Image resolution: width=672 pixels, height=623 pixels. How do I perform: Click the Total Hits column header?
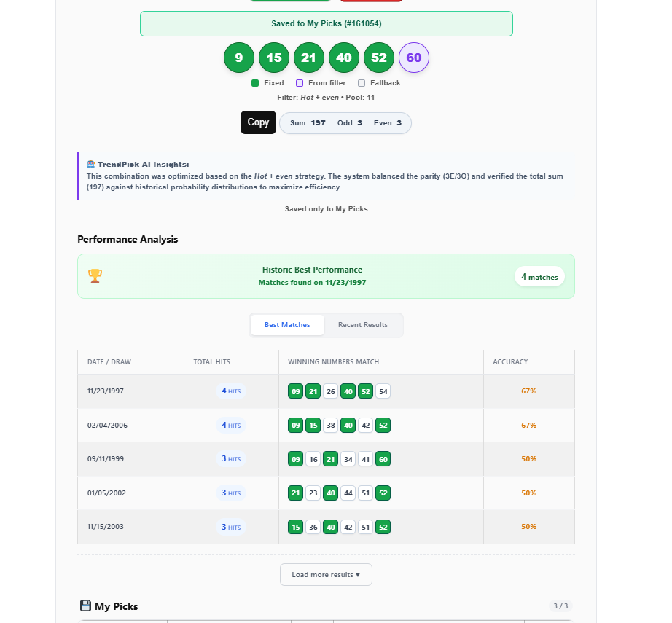click(x=211, y=362)
